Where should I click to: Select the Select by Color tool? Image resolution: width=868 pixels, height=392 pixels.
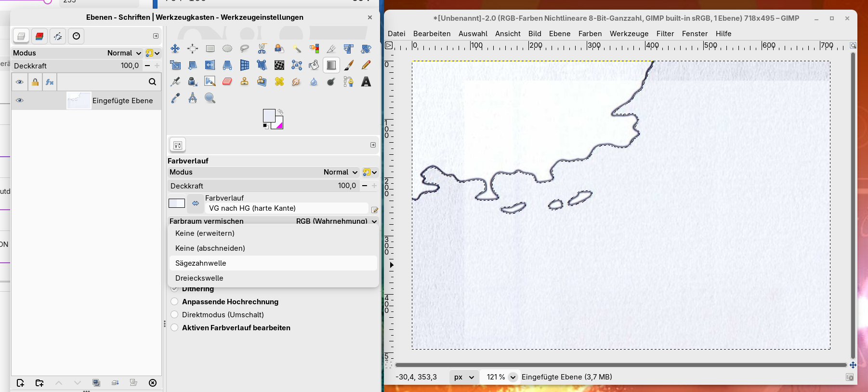(x=314, y=48)
